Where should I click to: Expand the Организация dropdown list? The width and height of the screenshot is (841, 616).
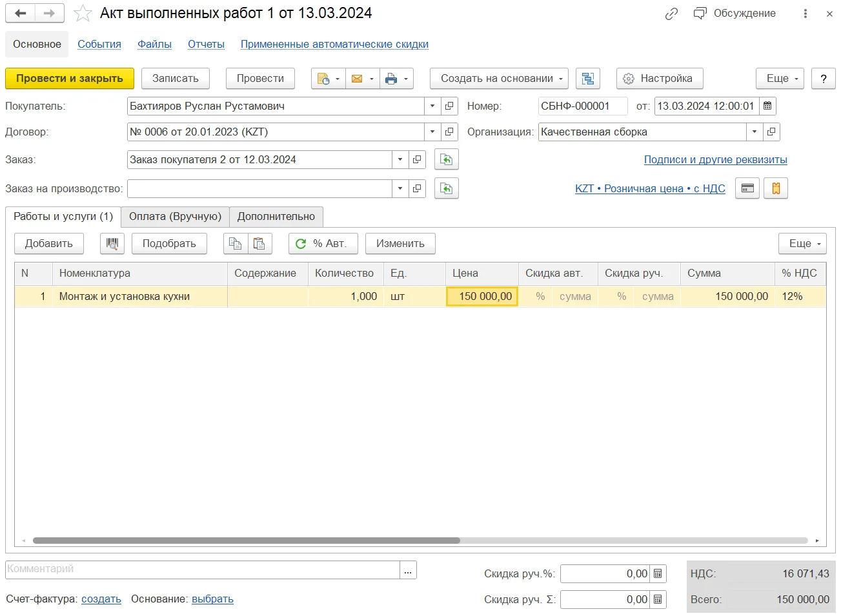tap(755, 132)
